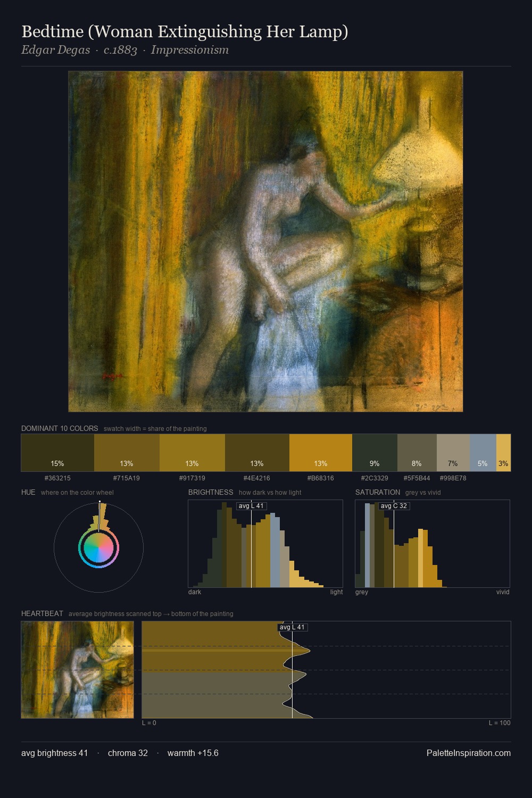Click the dark olive #363215 swatch at 15%
Screen dimensions: 532x798
point(57,453)
